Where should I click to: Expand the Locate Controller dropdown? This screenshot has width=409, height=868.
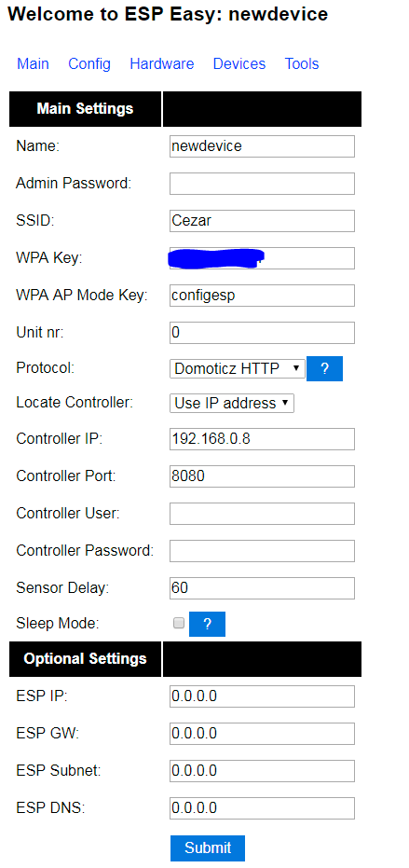click(232, 403)
